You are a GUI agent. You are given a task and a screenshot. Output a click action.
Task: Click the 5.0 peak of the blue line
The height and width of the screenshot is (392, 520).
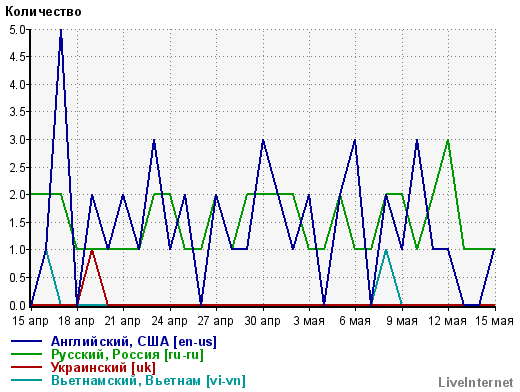[x=61, y=31]
